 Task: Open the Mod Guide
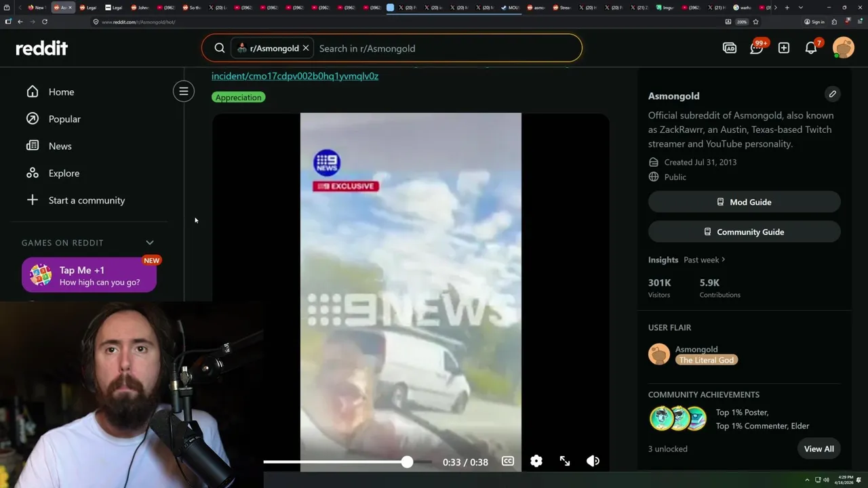coord(744,202)
